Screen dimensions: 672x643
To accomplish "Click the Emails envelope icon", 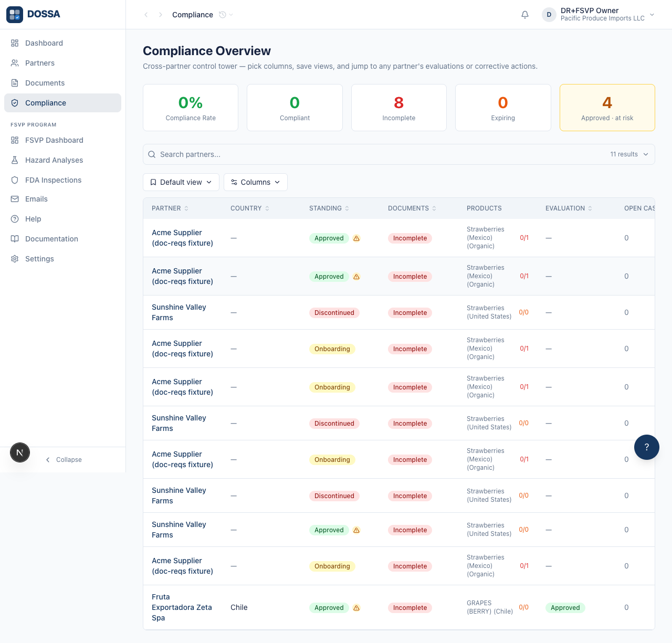I will [x=15, y=199].
